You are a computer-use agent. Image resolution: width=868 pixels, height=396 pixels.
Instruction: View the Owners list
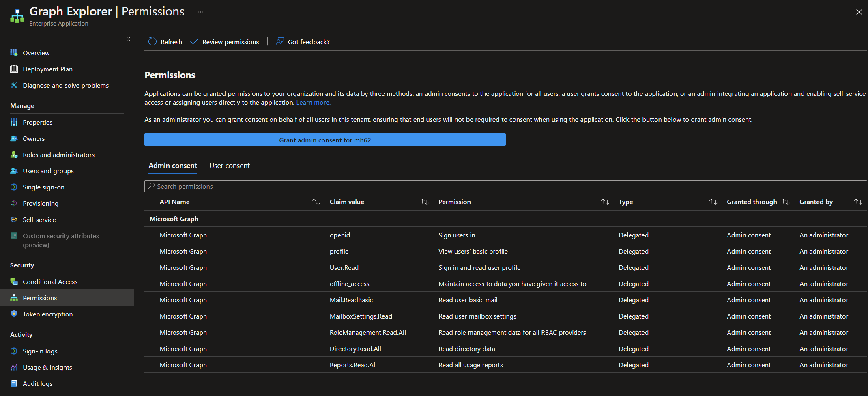(34, 138)
